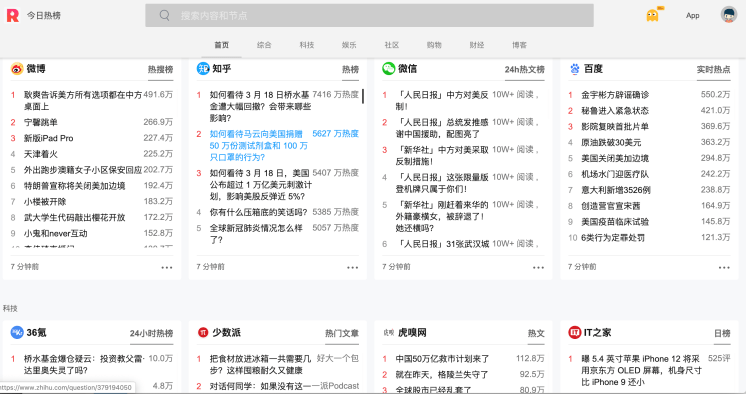The image size is (746, 394).
Task: Open Zhihu question 你有什么压箱底的笑话吗
Action: [x=258, y=212]
